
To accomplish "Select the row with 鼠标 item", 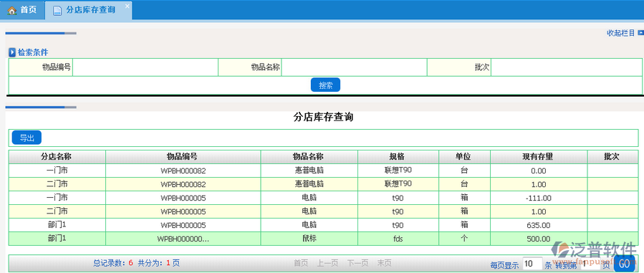I will click(323, 239).
